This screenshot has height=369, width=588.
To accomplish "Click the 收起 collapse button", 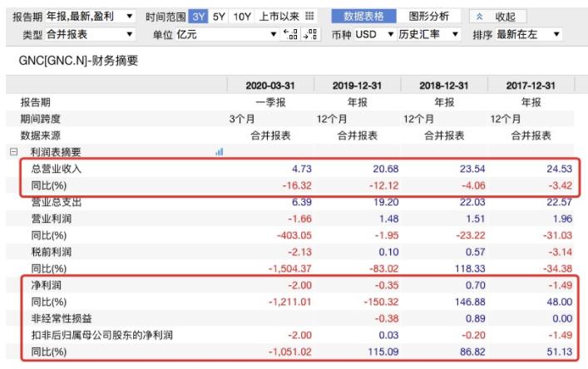I will pos(498,17).
